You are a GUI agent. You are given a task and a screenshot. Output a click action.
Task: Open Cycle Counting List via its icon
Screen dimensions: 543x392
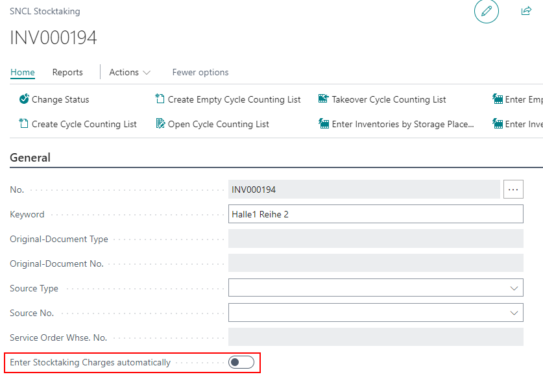[x=160, y=123]
